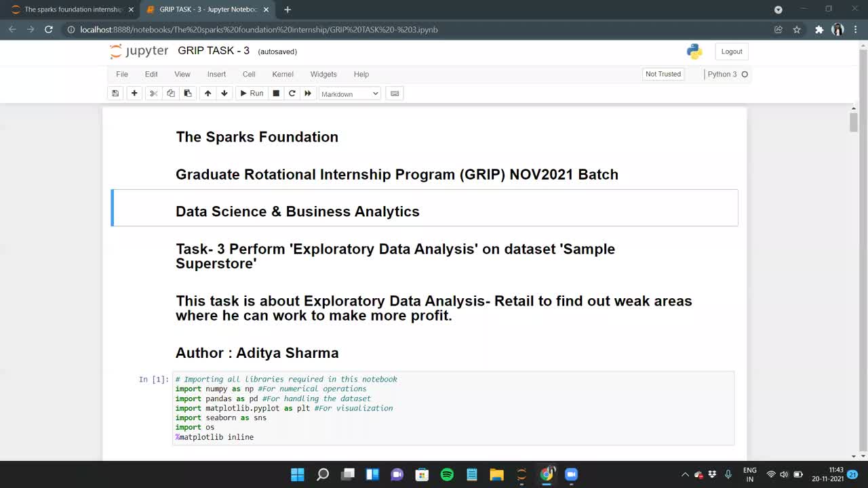Viewport: 868px width, 488px height.
Task: Open the ENG IN language switcher
Action: (x=750, y=474)
